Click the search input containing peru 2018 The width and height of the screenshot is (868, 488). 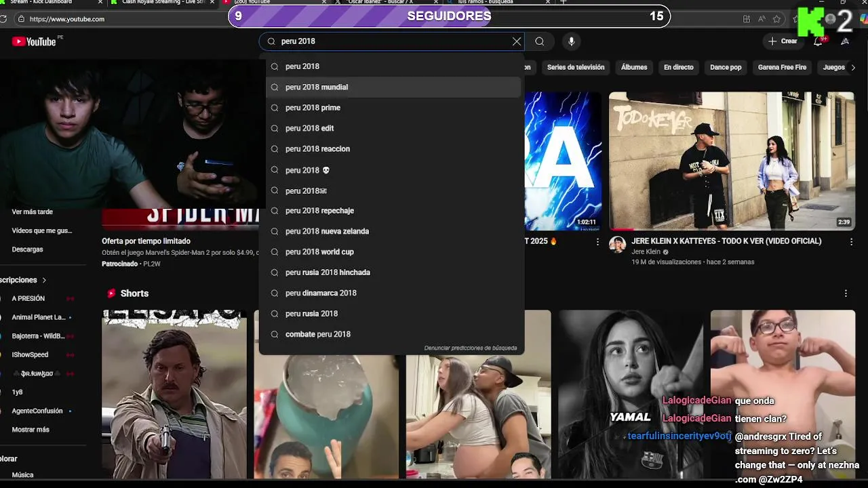pos(393,41)
